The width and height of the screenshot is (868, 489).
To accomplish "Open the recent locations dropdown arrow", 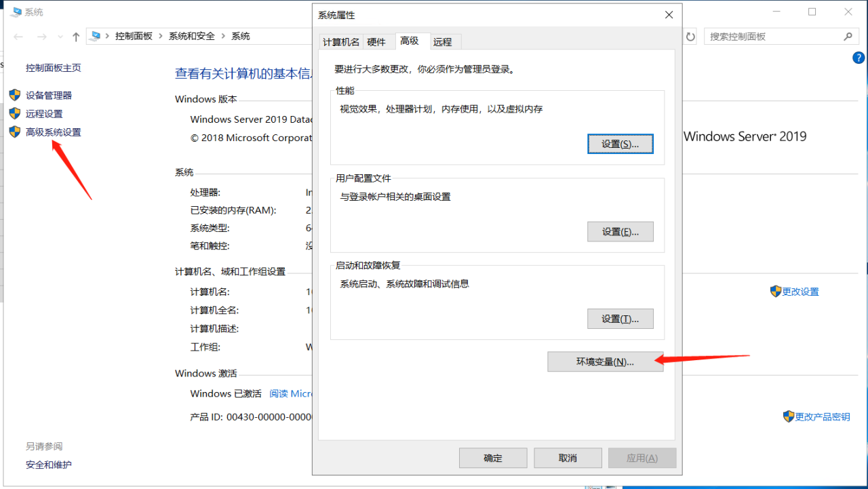I will [60, 37].
